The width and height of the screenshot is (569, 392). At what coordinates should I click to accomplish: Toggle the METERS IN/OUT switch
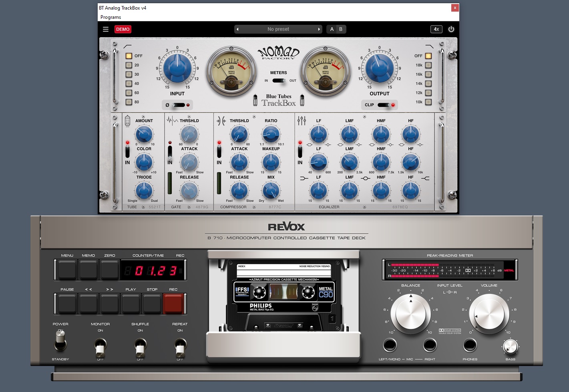pos(279,81)
